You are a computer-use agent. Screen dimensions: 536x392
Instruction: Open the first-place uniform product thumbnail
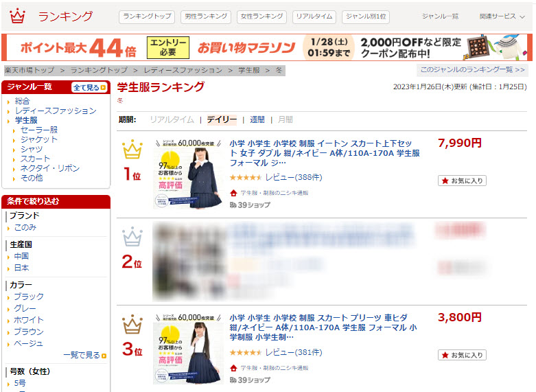pyautogui.click(x=187, y=174)
